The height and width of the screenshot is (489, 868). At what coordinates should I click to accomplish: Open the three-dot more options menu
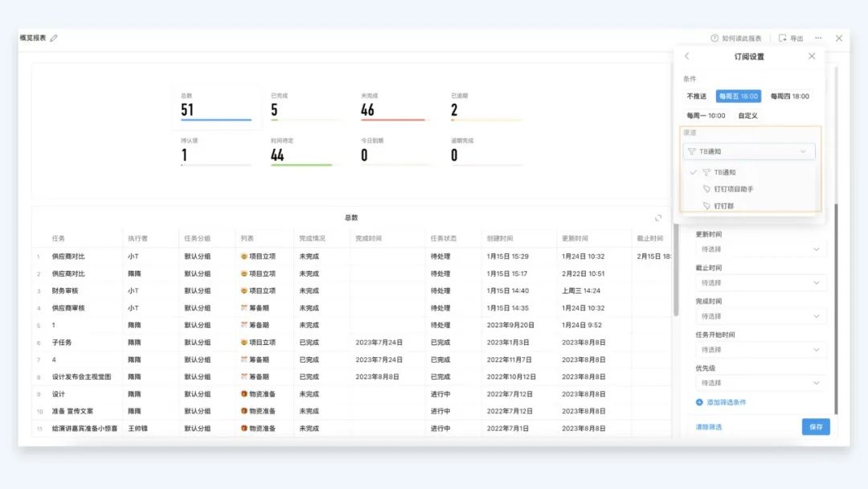pos(818,39)
